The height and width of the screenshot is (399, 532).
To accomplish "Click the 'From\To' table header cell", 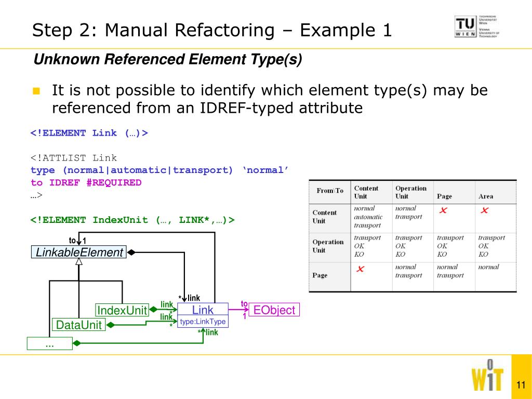I will coord(330,191).
